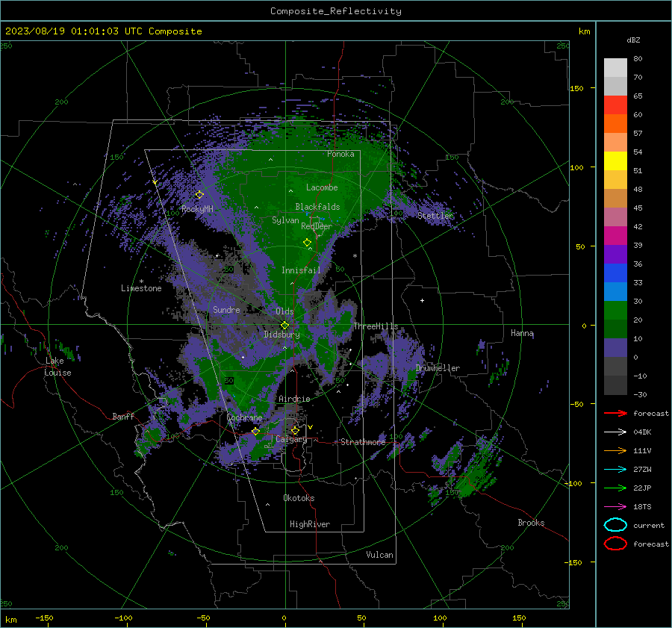Click the white 04DK arrow legend icon
The height and width of the screenshot is (628, 672).
coord(615,432)
